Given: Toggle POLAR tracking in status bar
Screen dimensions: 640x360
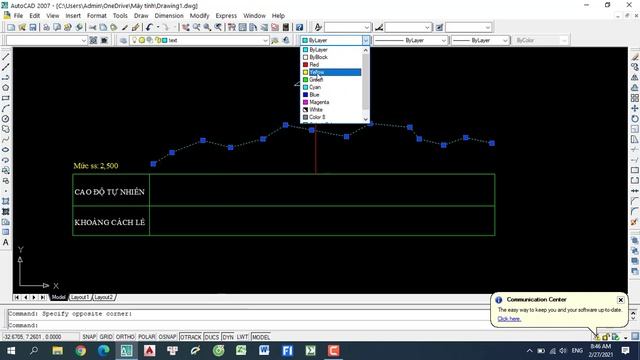Looking at the screenshot, I should point(147,337).
